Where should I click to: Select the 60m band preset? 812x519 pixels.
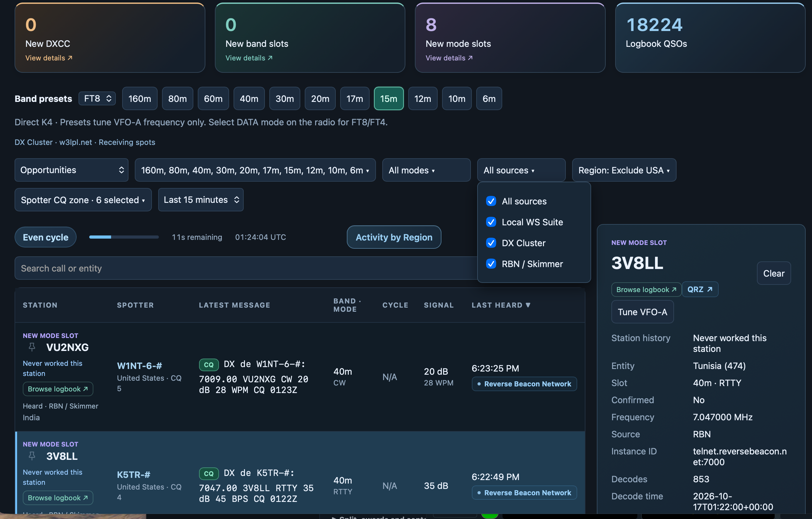coord(213,98)
